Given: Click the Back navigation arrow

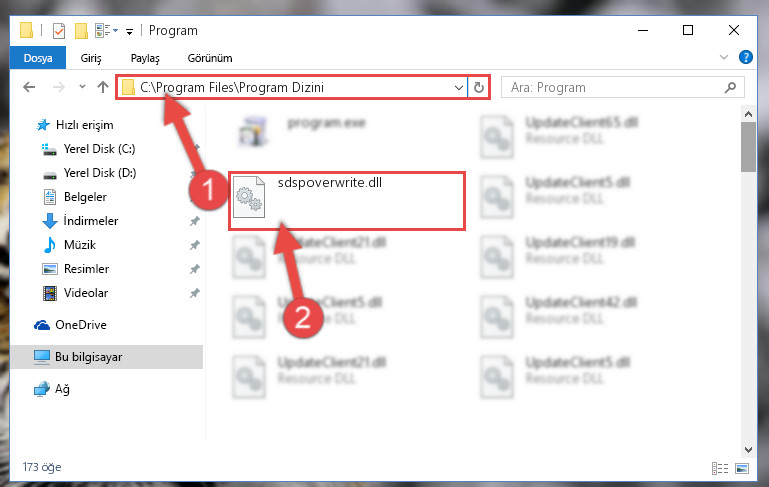Looking at the screenshot, I should click(x=29, y=87).
